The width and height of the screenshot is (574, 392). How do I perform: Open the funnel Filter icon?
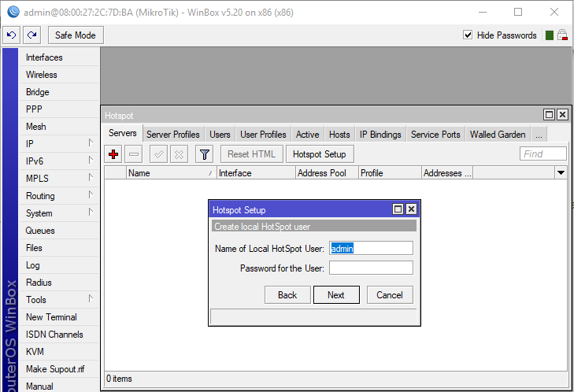tap(204, 154)
